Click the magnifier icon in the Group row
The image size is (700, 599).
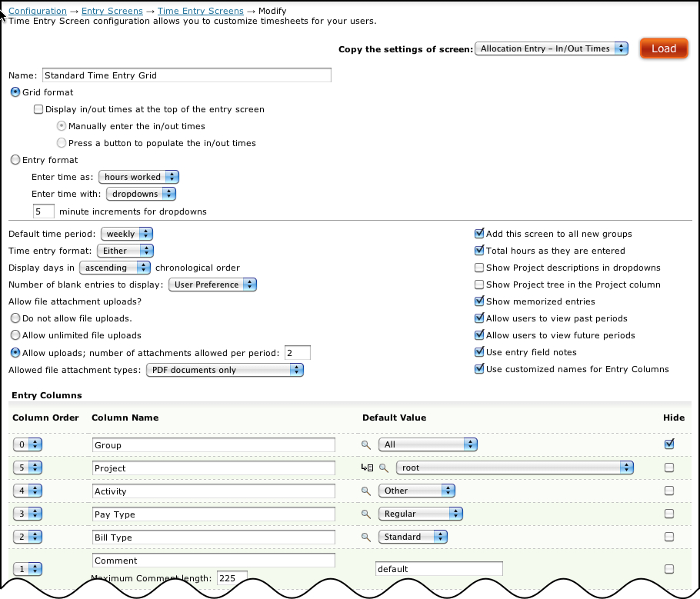(365, 444)
